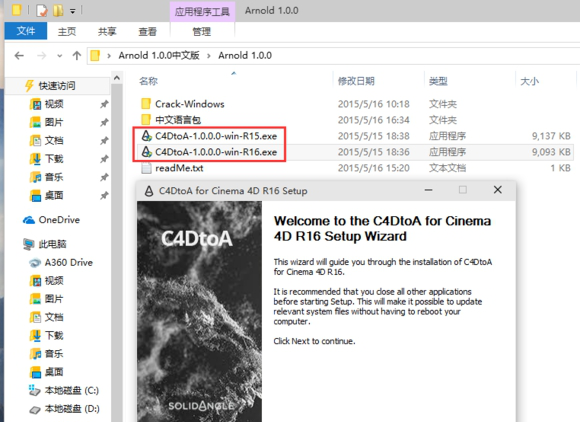This screenshot has width=580, height=438.
Task: Open pinned 文档 under 快速访问
Action: pos(54,141)
